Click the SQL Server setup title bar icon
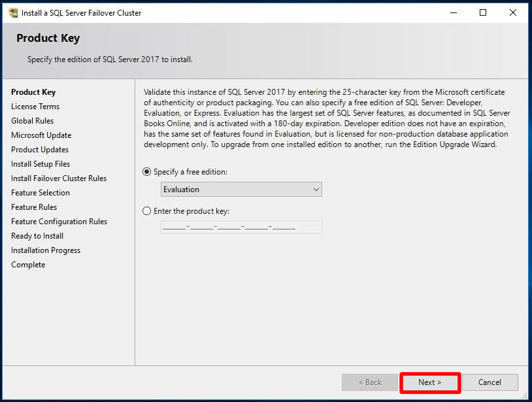This screenshot has height=402, width=532. [13, 12]
